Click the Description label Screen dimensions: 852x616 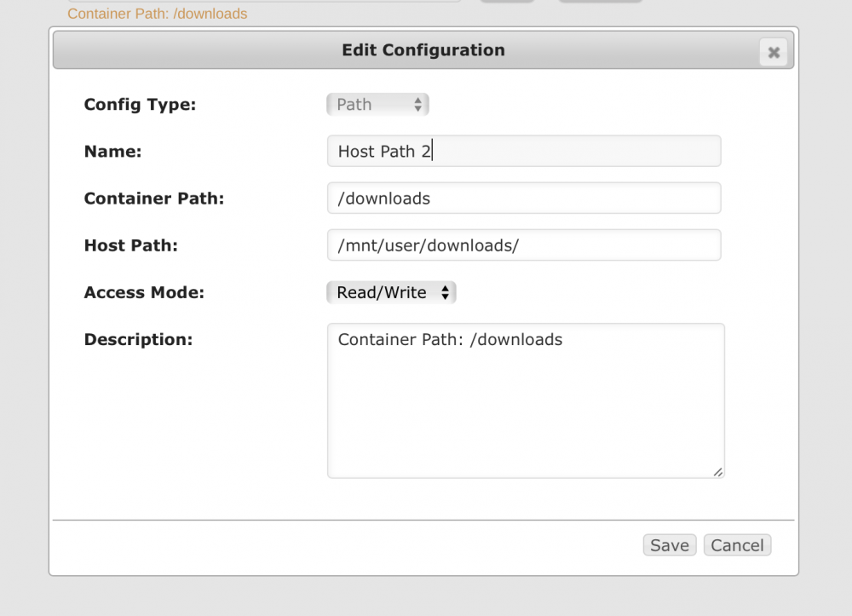coord(138,339)
